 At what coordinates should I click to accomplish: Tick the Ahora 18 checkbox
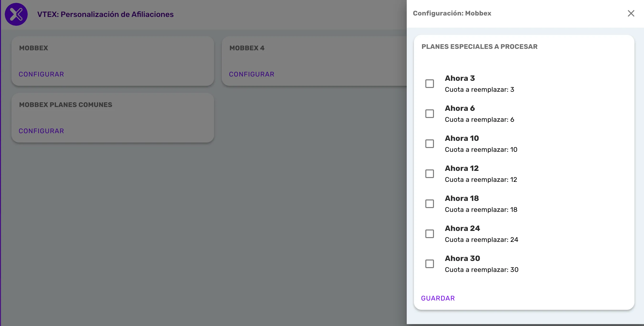point(429,204)
